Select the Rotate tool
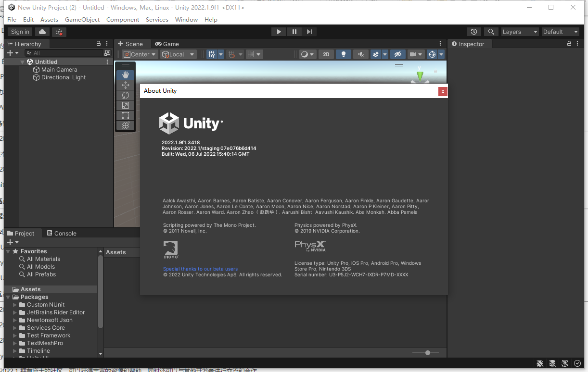 click(125, 95)
